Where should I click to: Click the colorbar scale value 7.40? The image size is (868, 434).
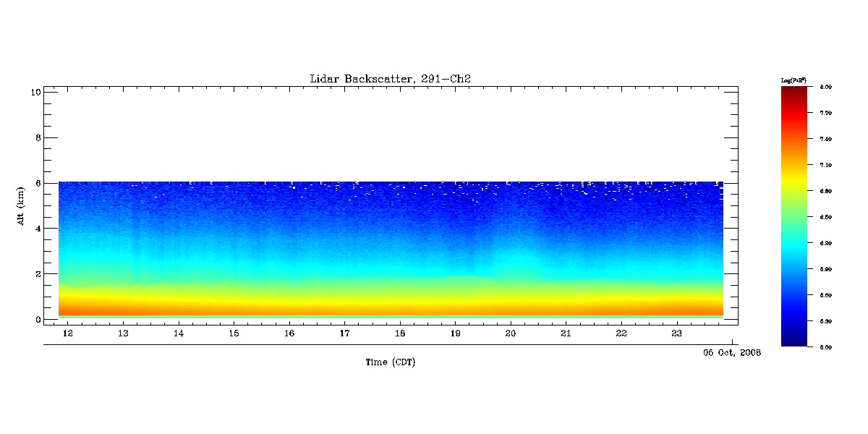click(826, 139)
